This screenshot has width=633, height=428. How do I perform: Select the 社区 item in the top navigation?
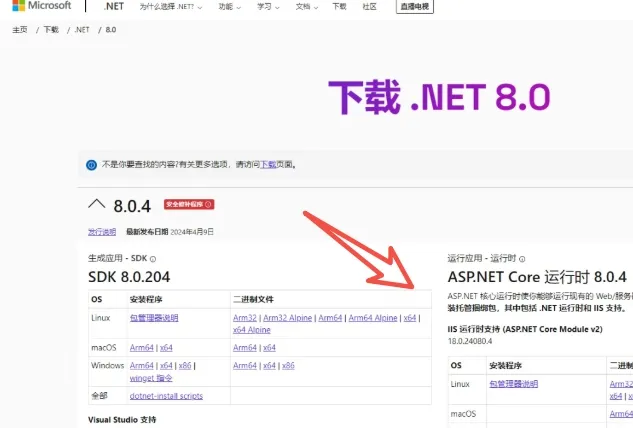(370, 6)
